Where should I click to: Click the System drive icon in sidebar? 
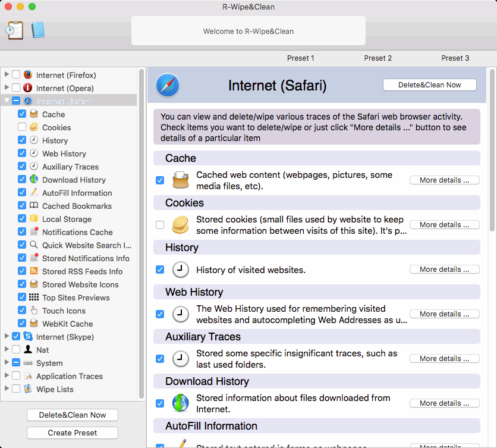point(28,363)
